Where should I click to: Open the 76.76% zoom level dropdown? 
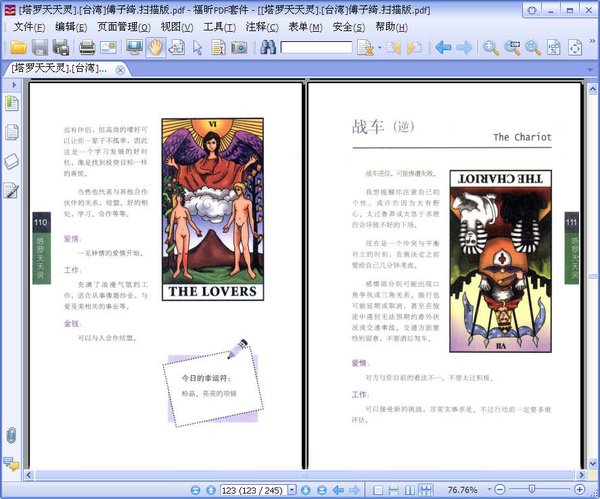pos(489,490)
